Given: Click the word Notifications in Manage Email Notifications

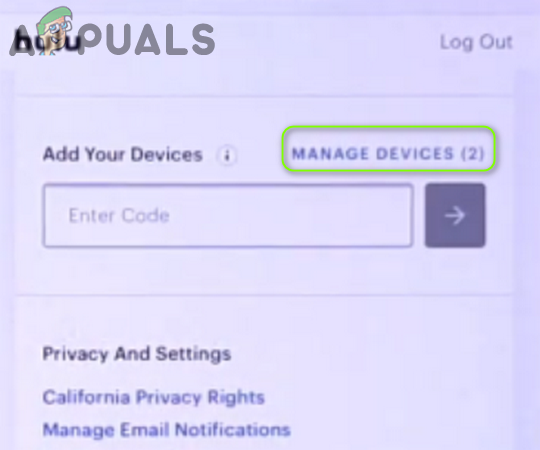Looking at the screenshot, I should pos(233,430).
